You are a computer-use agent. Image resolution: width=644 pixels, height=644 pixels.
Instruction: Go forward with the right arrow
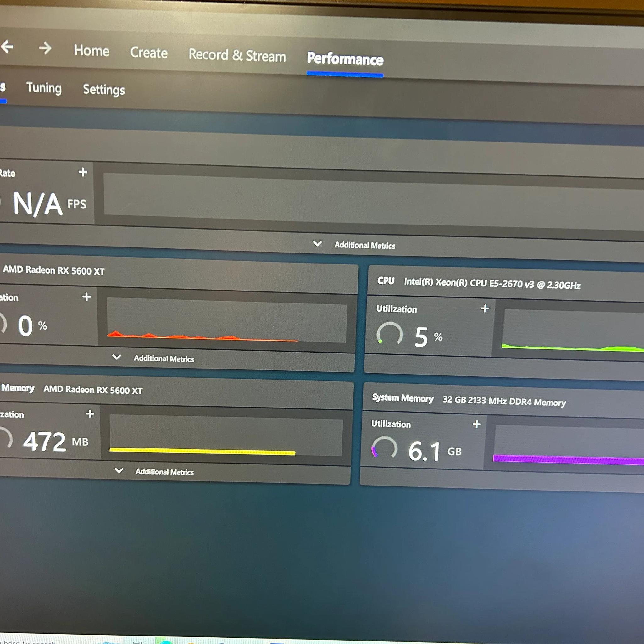[45, 48]
